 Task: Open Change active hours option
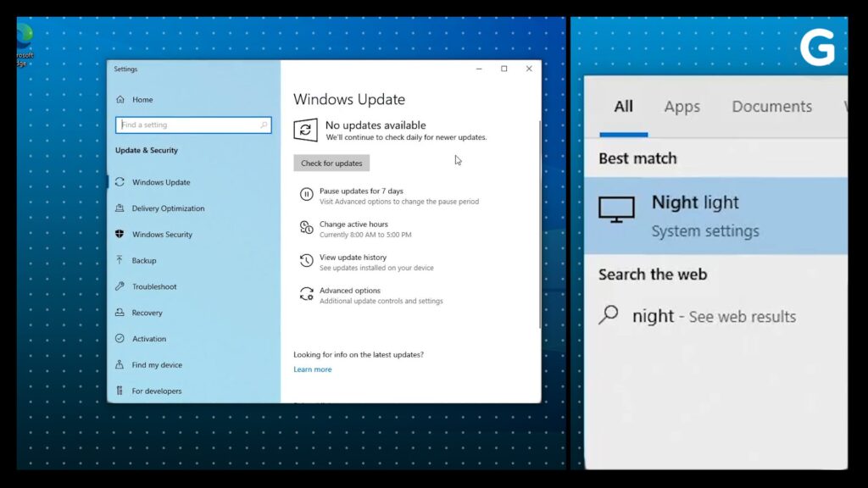[353, 225]
